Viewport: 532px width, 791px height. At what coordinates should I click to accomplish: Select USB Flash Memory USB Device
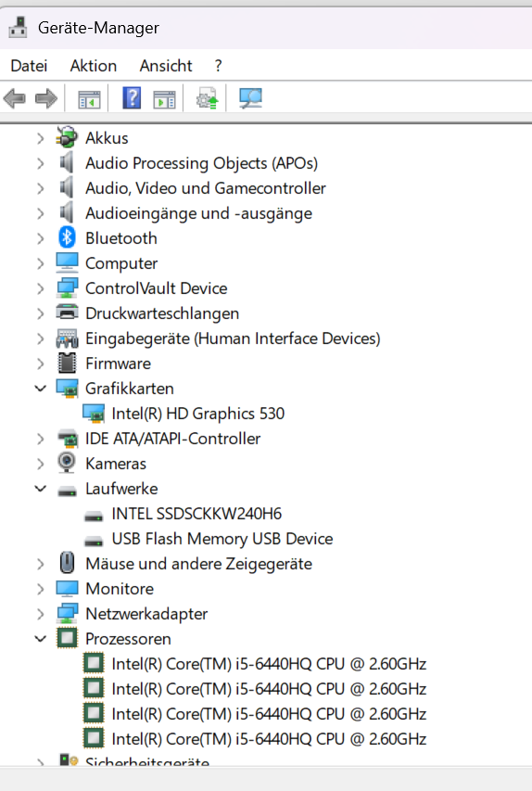[222, 539]
